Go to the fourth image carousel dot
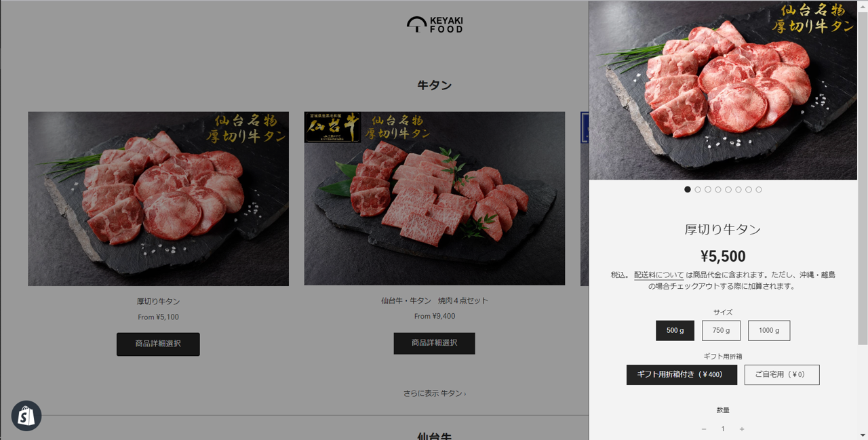The width and height of the screenshot is (868, 440). pos(718,190)
